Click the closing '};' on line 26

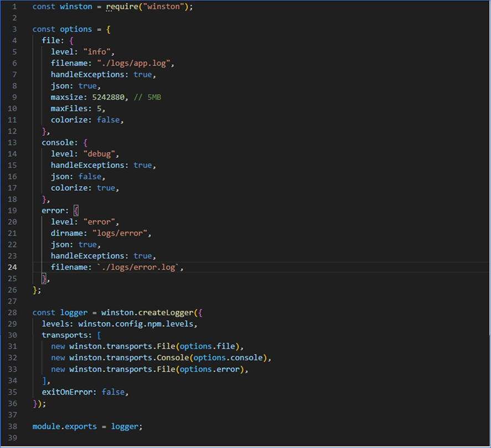37,290
